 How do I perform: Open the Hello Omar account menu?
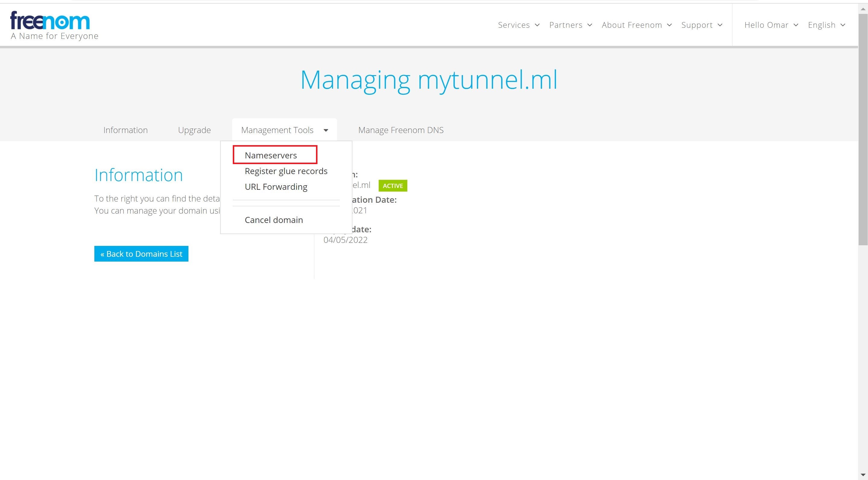(x=771, y=25)
